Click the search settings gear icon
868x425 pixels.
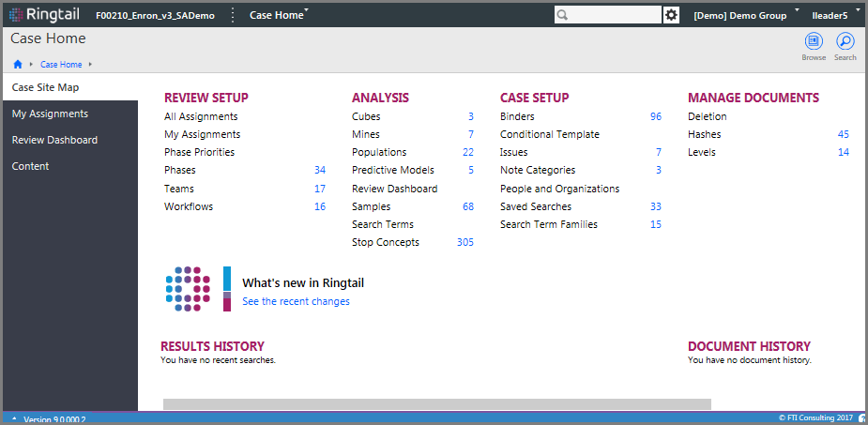(x=672, y=15)
